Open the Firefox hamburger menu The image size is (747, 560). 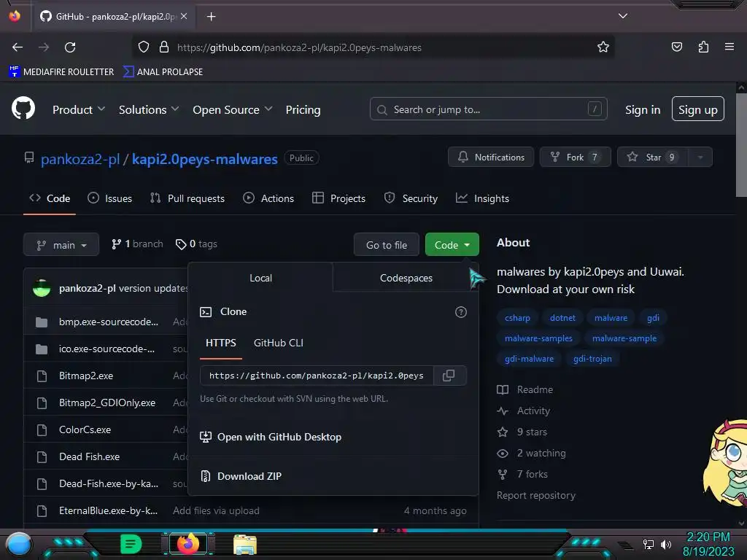729,47
